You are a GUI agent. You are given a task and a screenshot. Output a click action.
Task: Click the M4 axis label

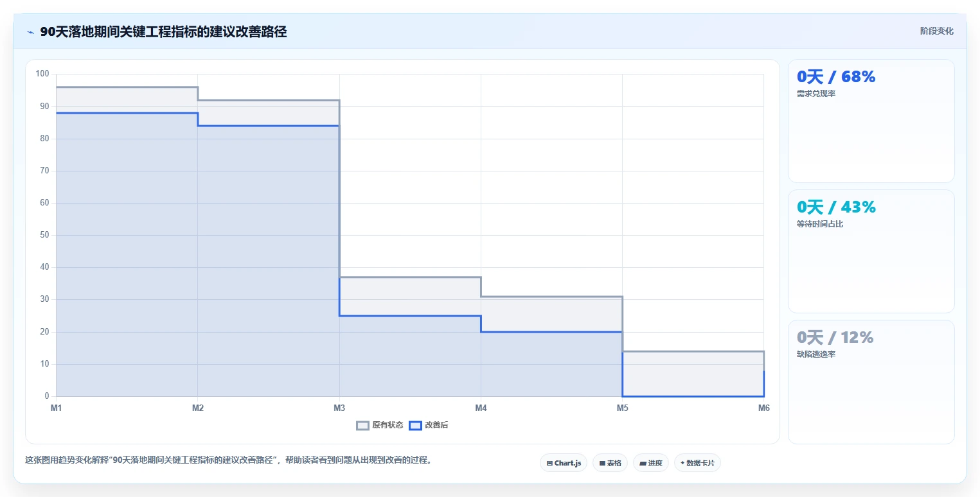(x=481, y=408)
